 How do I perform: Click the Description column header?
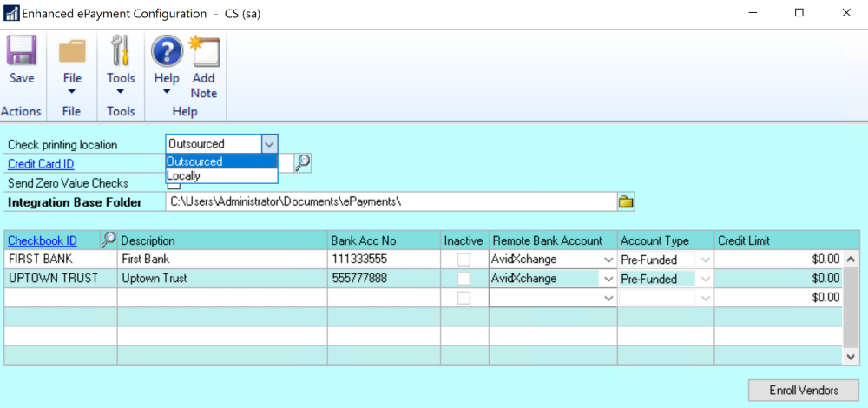tap(222, 240)
